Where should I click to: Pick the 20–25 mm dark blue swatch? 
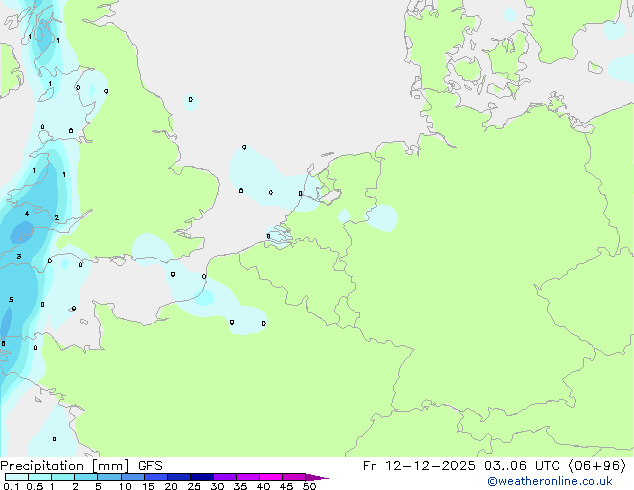tap(179, 477)
